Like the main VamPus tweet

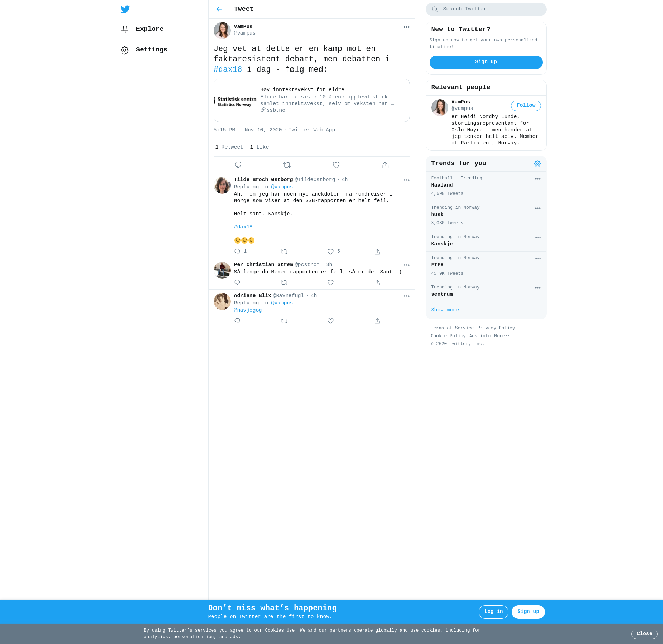(x=336, y=165)
